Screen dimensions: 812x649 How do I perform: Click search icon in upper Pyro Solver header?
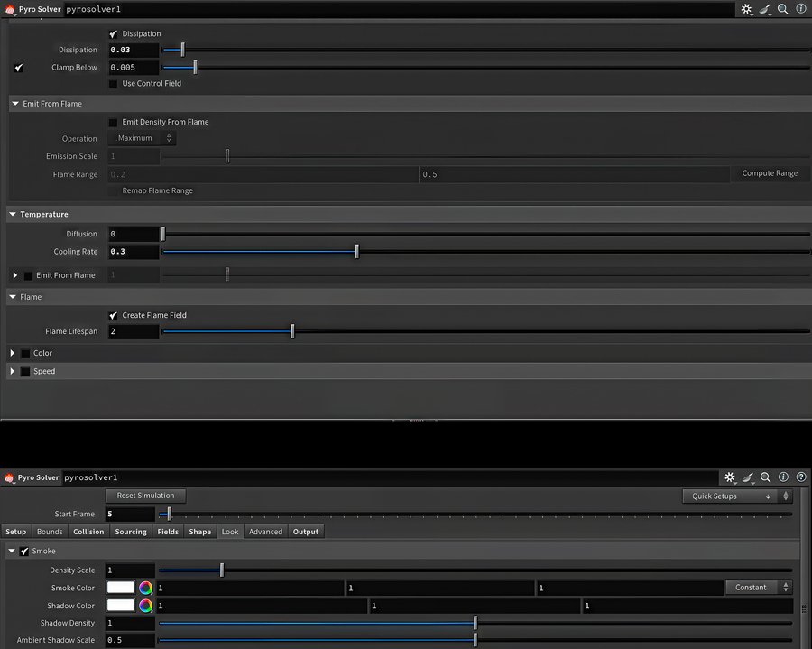click(783, 9)
